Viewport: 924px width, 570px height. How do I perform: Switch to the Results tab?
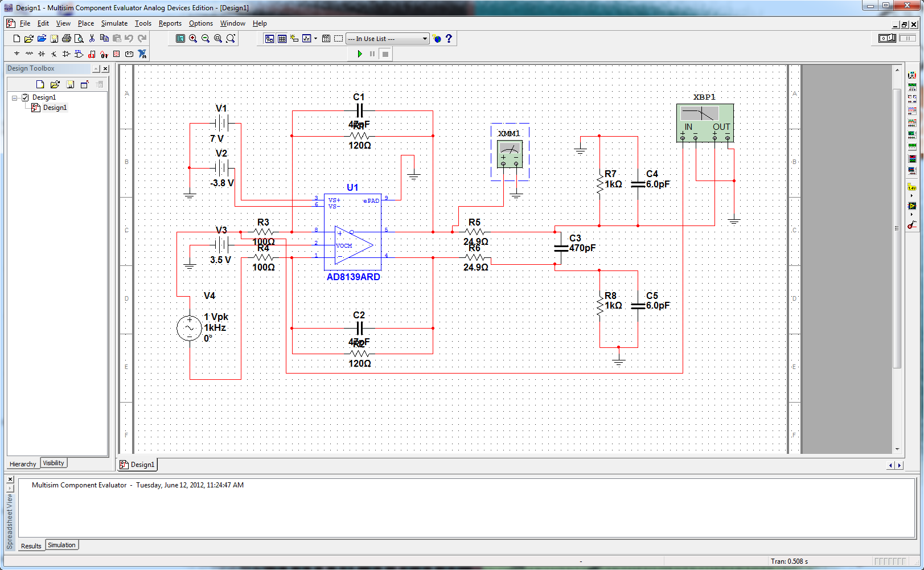[x=31, y=546]
